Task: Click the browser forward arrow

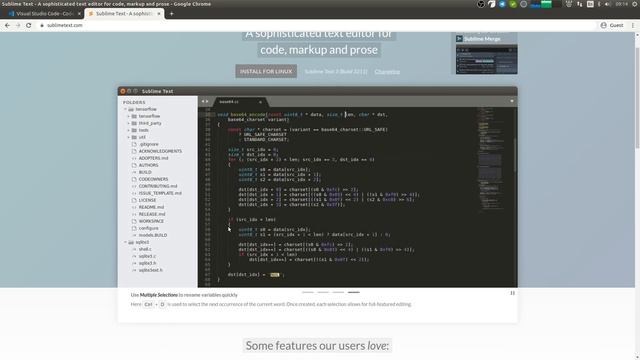Action: 18,25
